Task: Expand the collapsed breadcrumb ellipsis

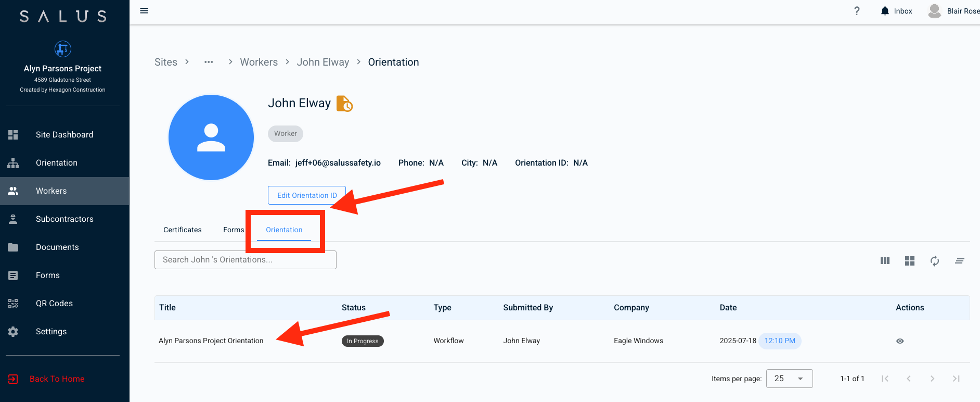Action: 209,62
